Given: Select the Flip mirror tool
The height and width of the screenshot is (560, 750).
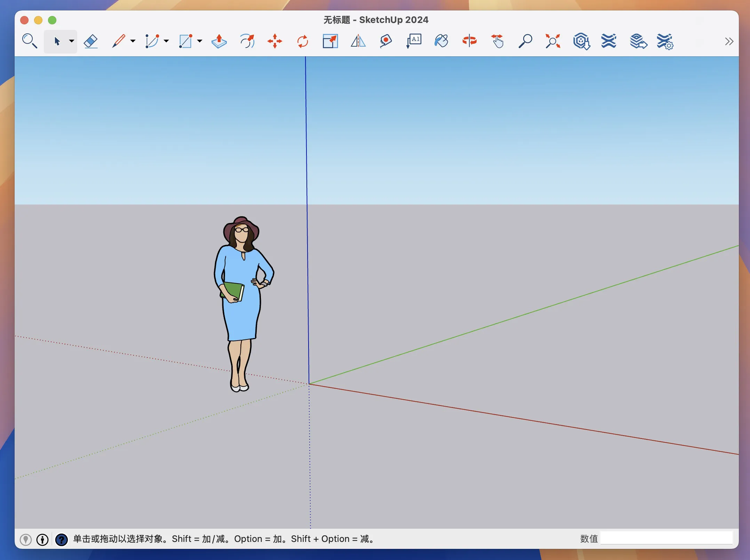Looking at the screenshot, I should [358, 41].
